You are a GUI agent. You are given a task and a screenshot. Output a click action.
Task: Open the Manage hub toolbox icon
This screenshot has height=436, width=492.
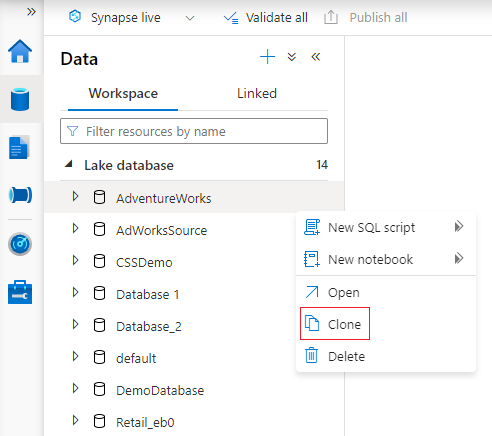20,292
